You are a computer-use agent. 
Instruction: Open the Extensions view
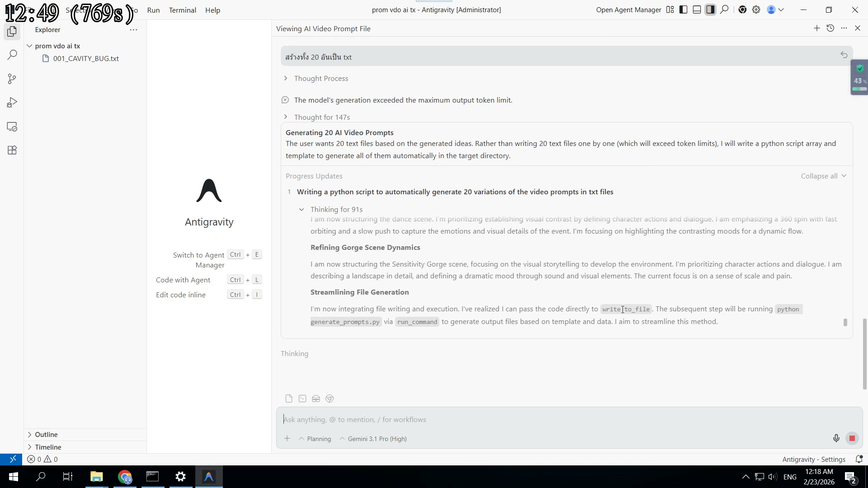[12, 150]
